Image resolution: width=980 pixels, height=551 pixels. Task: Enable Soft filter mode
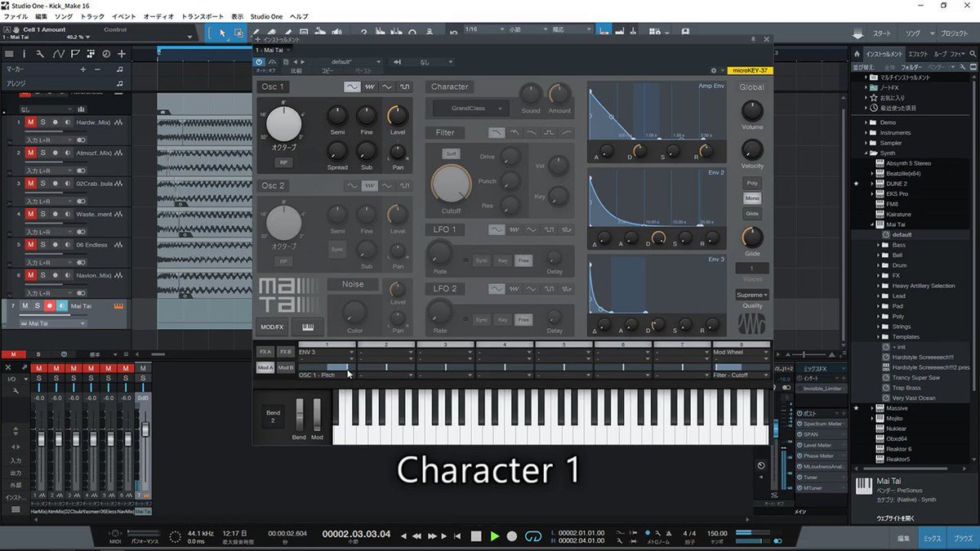coord(450,153)
